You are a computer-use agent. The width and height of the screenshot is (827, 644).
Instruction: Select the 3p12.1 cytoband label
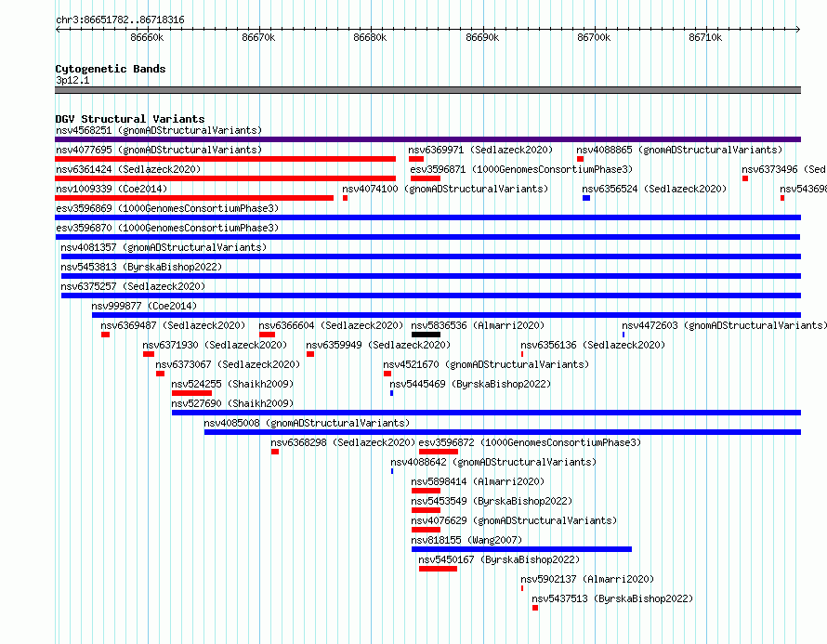coord(72,80)
